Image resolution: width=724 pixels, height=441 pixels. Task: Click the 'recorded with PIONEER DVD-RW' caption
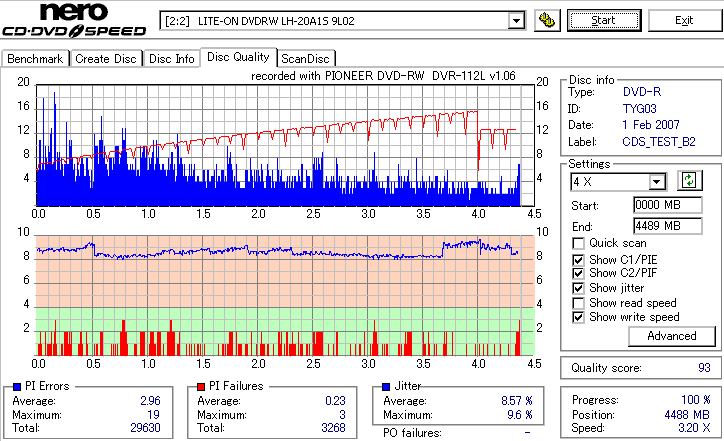click(383, 76)
